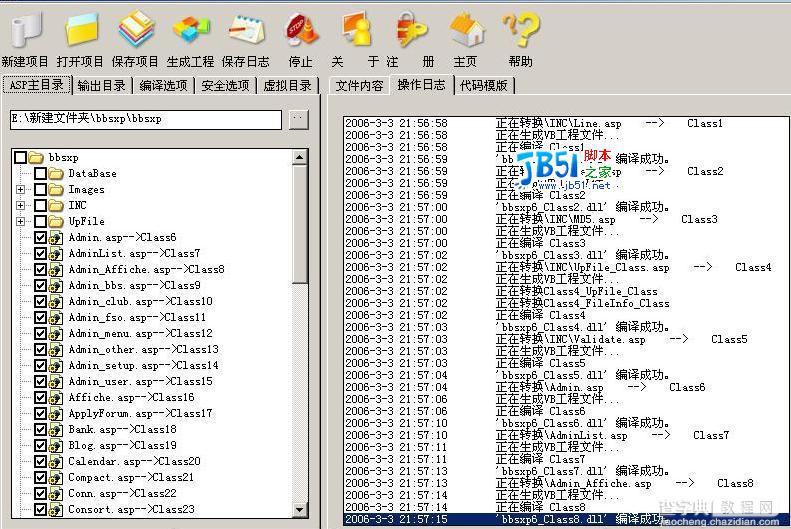Image resolution: width=791 pixels, height=529 pixels.
Task: Click the file tree vertical scrollbar thumb
Action: (300, 224)
